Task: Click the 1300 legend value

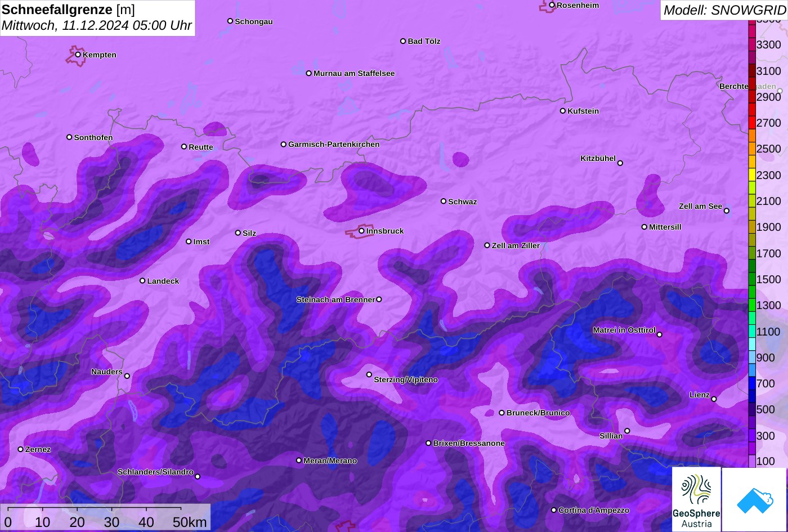Action: (x=769, y=306)
